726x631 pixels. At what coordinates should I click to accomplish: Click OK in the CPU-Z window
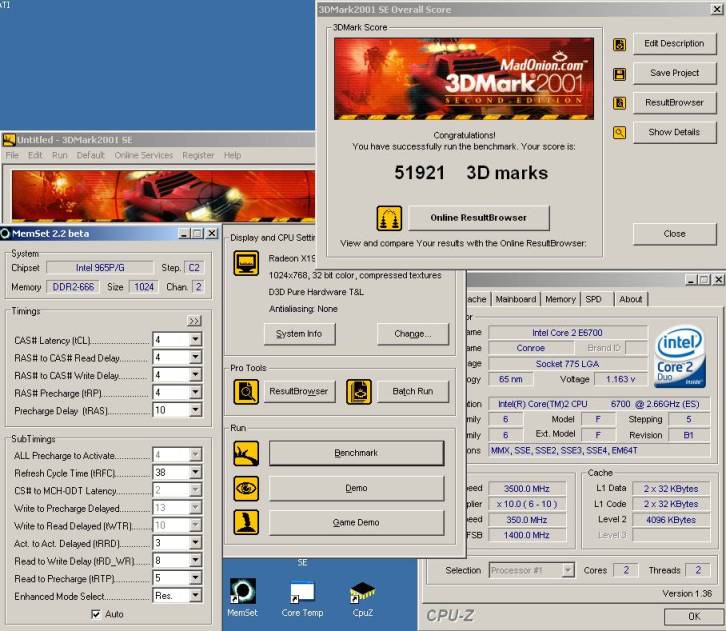point(694,617)
